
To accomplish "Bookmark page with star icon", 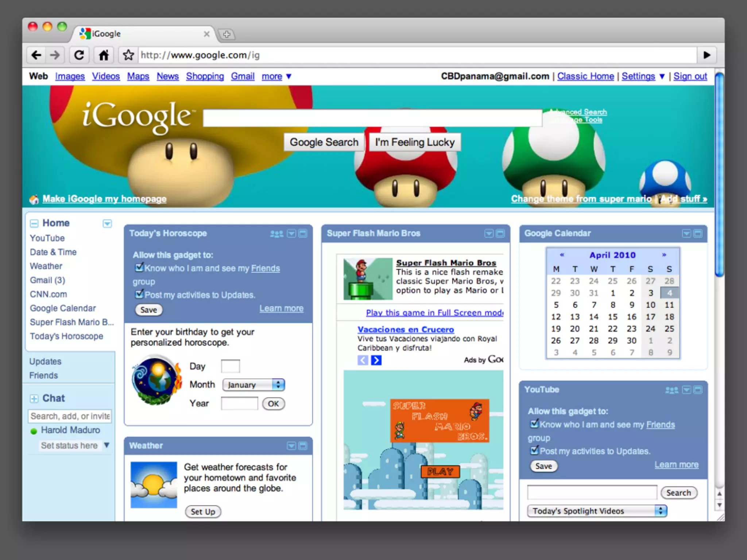I will coord(128,55).
